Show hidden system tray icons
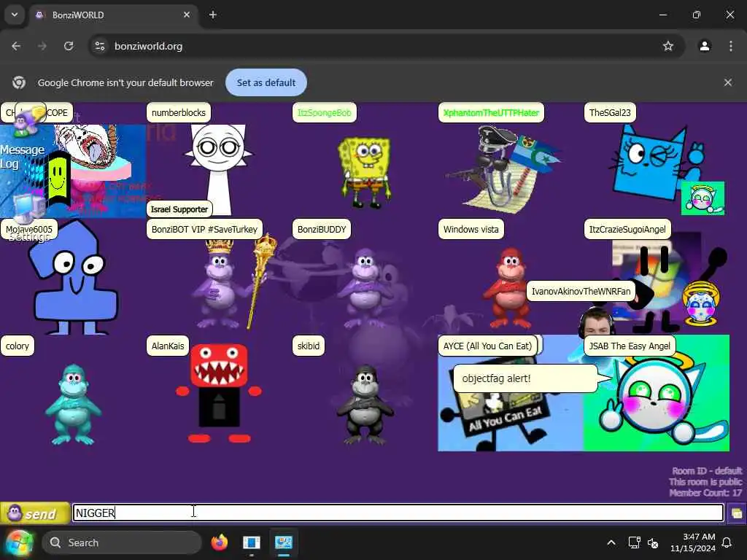The width and height of the screenshot is (747, 560). [x=611, y=542]
